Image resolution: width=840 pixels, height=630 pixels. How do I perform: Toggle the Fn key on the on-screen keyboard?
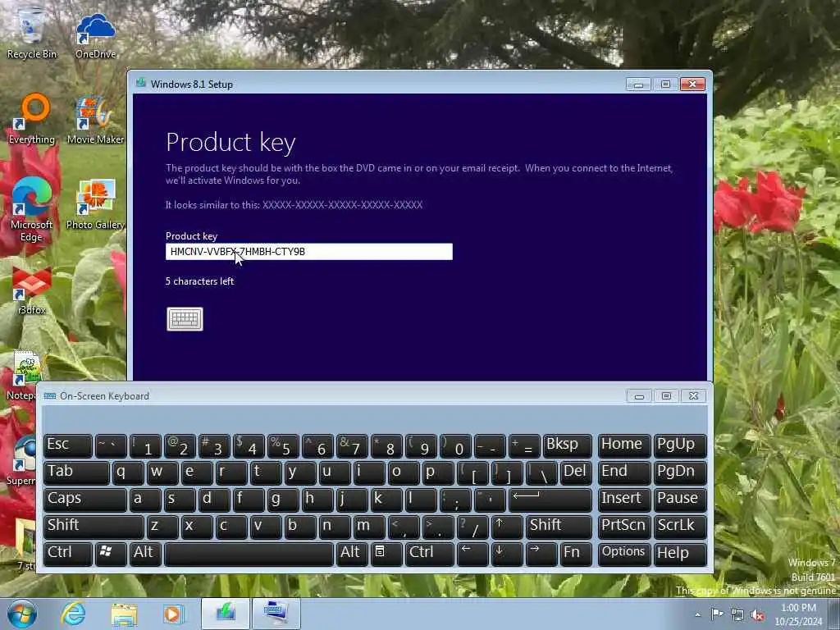pos(576,554)
